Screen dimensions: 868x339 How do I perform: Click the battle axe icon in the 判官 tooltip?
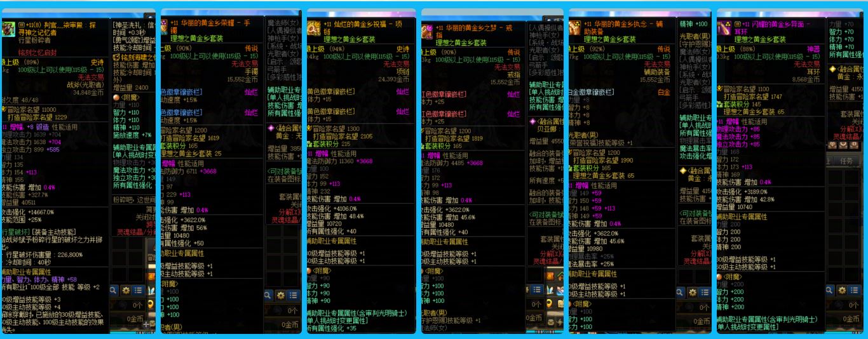[9, 28]
